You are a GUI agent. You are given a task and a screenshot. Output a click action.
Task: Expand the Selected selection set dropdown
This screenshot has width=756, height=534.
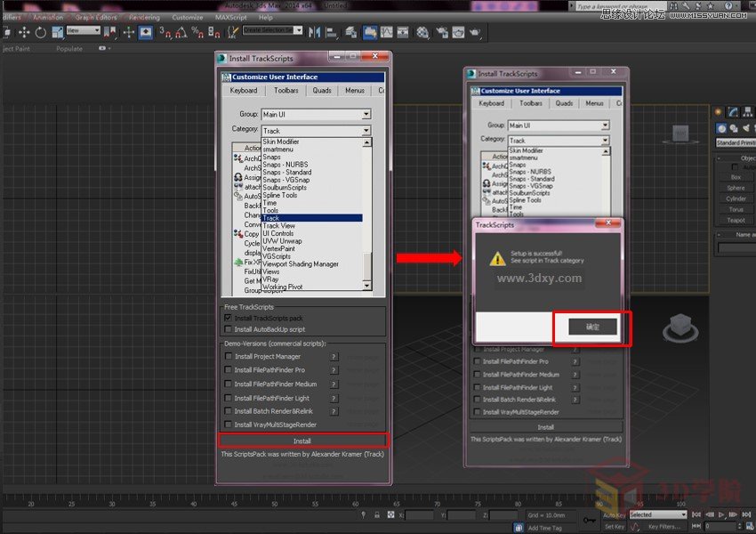(x=683, y=514)
